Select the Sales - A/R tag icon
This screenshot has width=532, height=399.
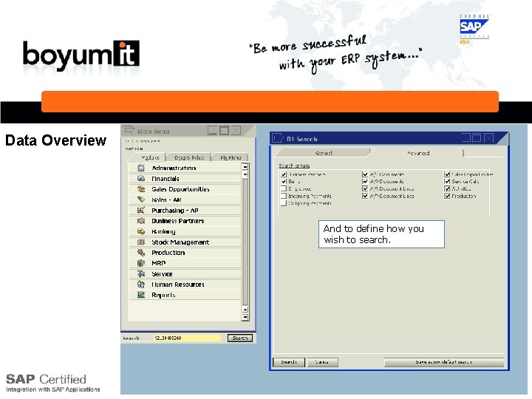click(x=141, y=199)
